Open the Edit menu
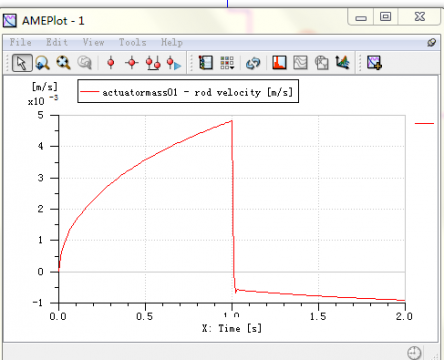 pyautogui.click(x=57, y=42)
